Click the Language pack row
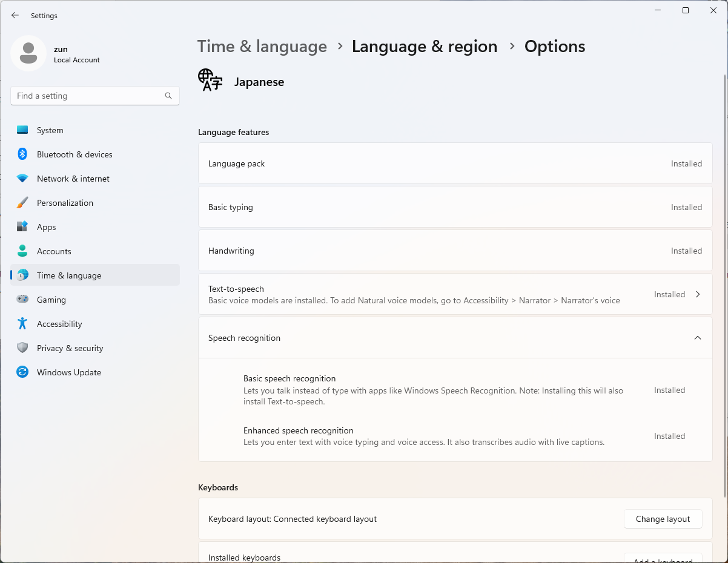 (455, 163)
